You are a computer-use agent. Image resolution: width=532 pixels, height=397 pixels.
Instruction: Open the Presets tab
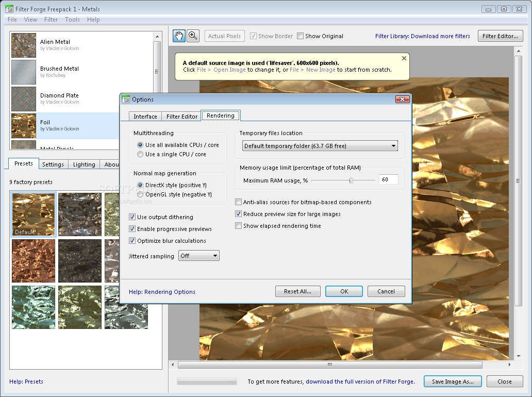(x=24, y=163)
